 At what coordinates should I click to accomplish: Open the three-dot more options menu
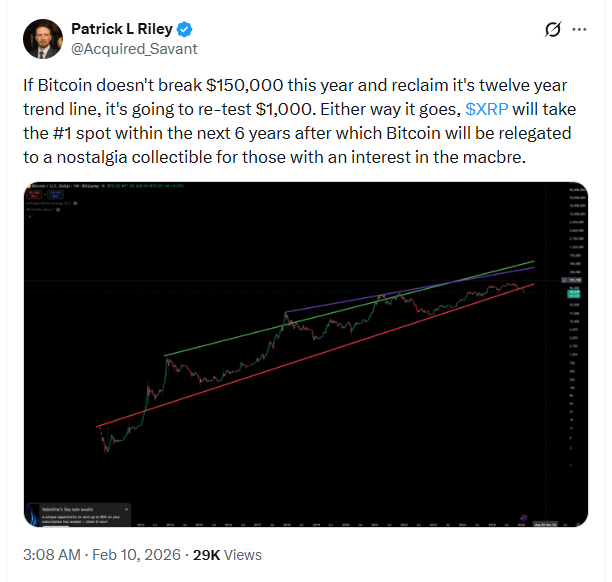(579, 29)
